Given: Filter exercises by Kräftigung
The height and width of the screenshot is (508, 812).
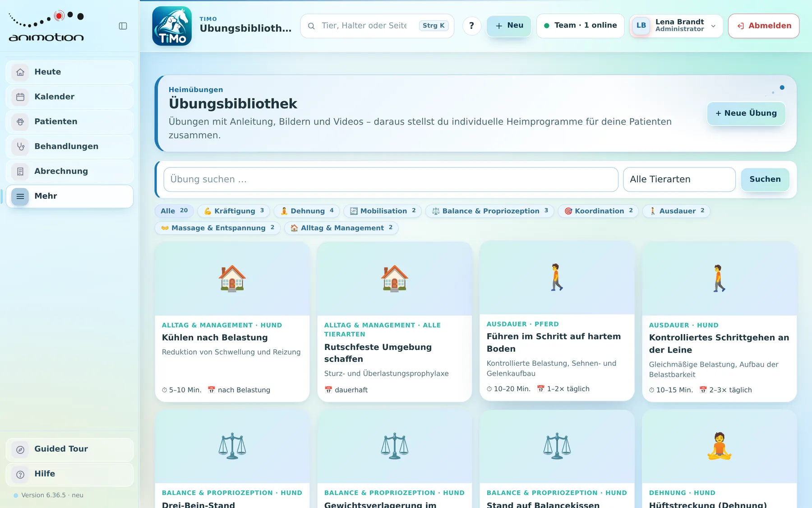Looking at the screenshot, I should click(234, 211).
